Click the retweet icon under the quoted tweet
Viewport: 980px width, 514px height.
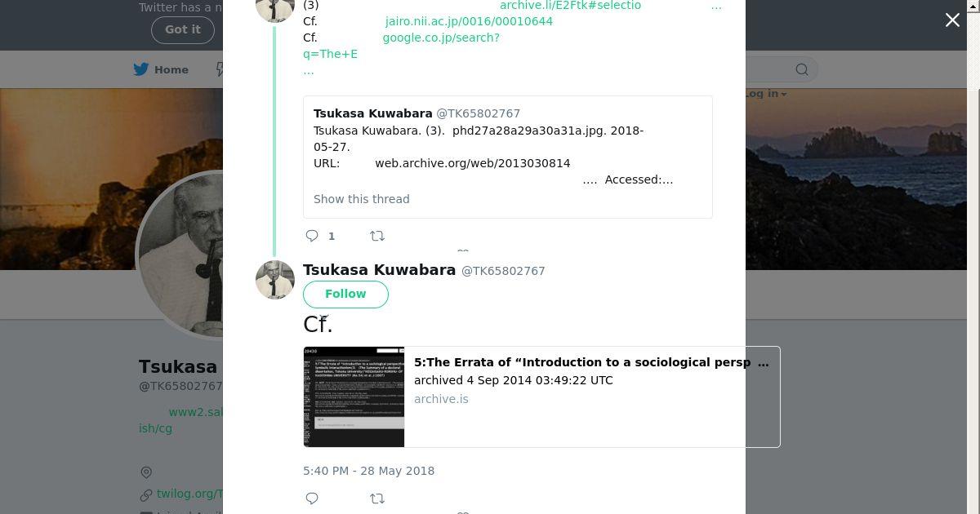[376, 236]
